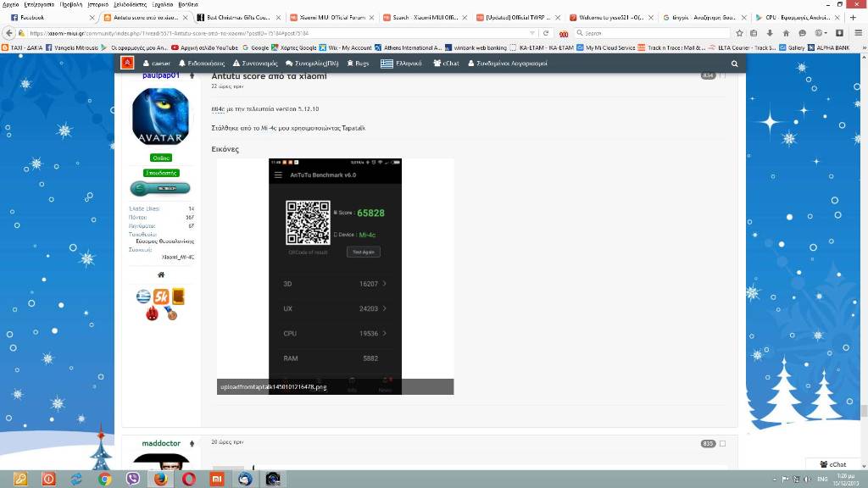Image resolution: width=868 pixels, height=488 pixels.
Task: Switch to Firefox on the taskbar
Action: [160, 479]
